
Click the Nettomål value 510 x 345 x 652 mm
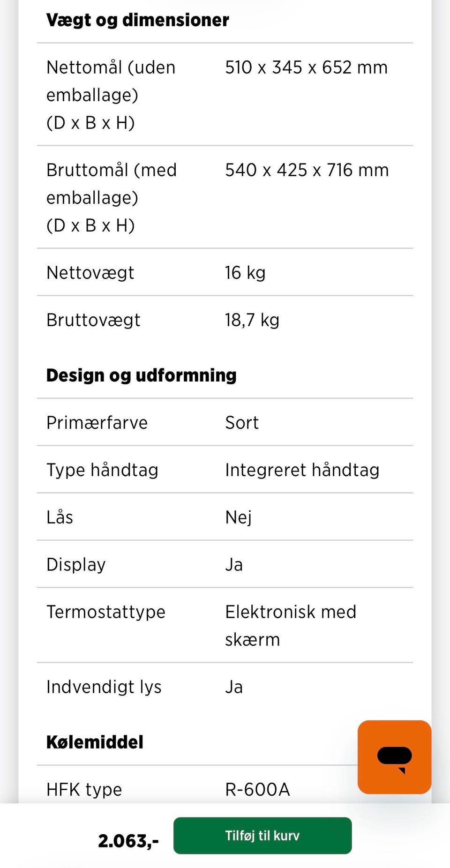pyautogui.click(x=306, y=67)
